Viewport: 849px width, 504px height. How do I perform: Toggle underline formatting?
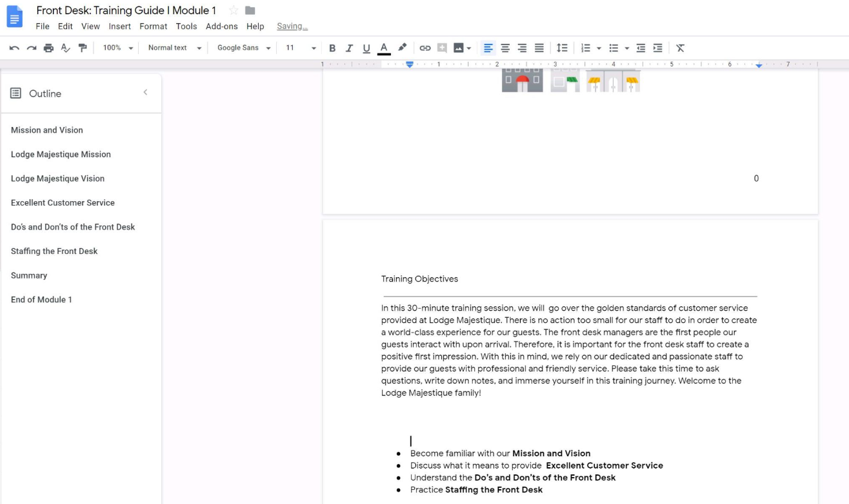tap(366, 48)
